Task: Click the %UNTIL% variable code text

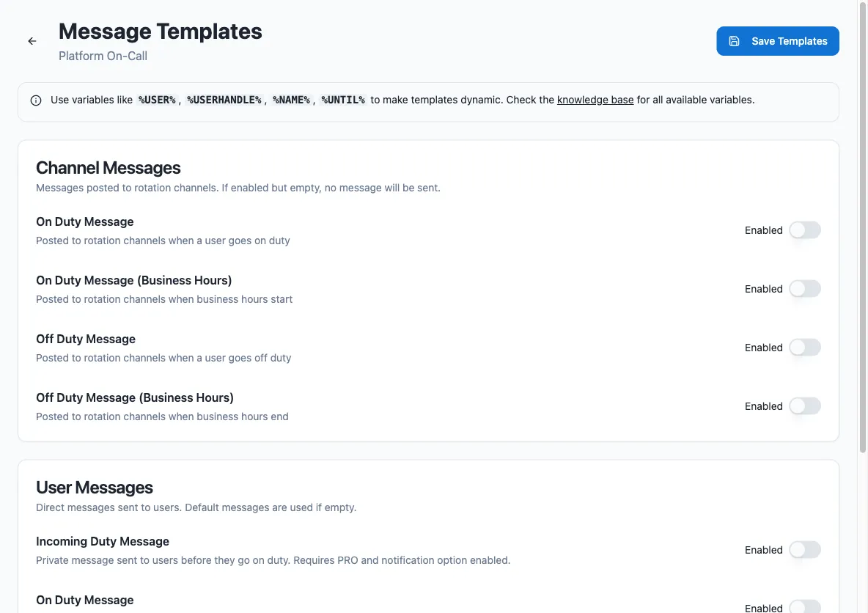Action: pyautogui.click(x=342, y=100)
